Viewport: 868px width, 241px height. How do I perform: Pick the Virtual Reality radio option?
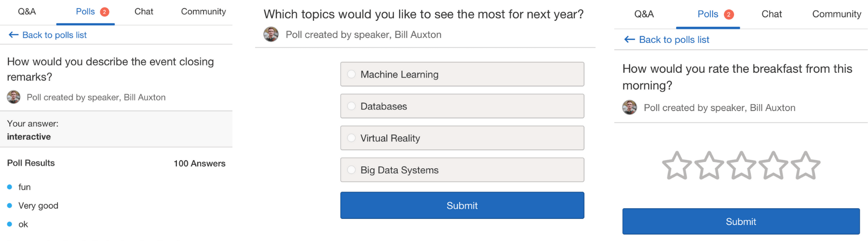tap(352, 138)
